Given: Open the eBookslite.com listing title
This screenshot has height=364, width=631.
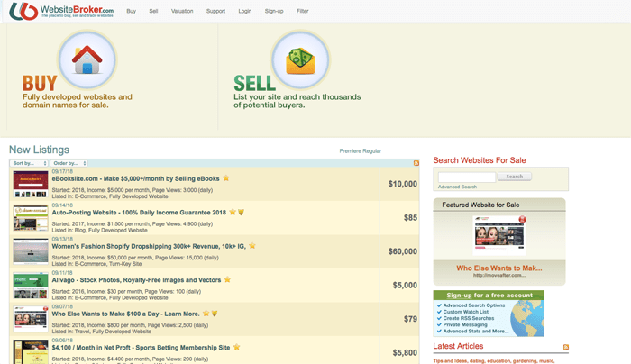Looking at the screenshot, I should point(135,178).
